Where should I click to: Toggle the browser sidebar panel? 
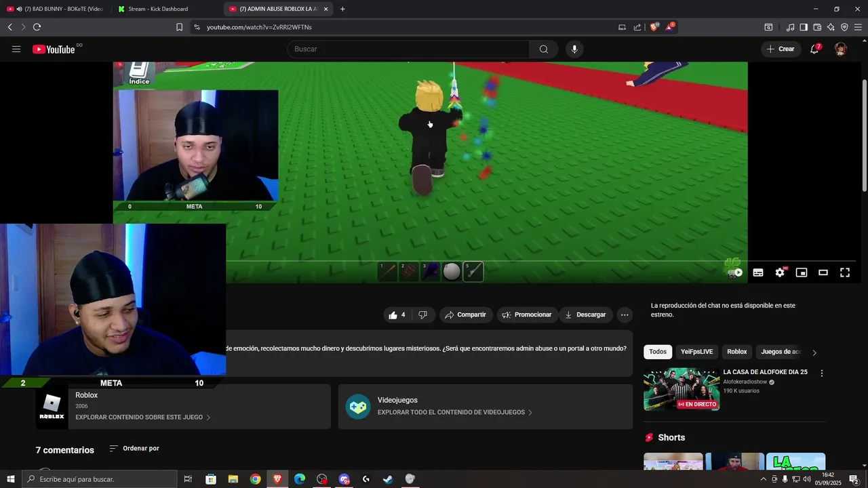(x=804, y=27)
